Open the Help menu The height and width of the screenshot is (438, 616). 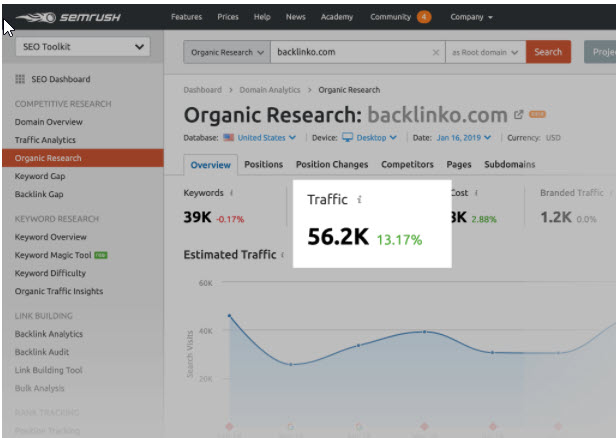coord(262,17)
